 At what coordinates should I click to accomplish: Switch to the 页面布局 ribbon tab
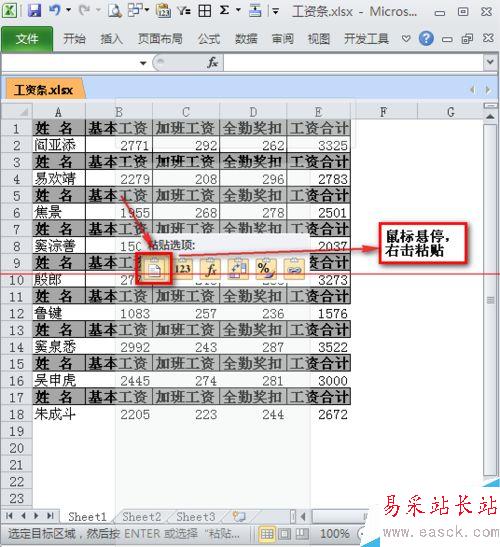pyautogui.click(x=160, y=38)
